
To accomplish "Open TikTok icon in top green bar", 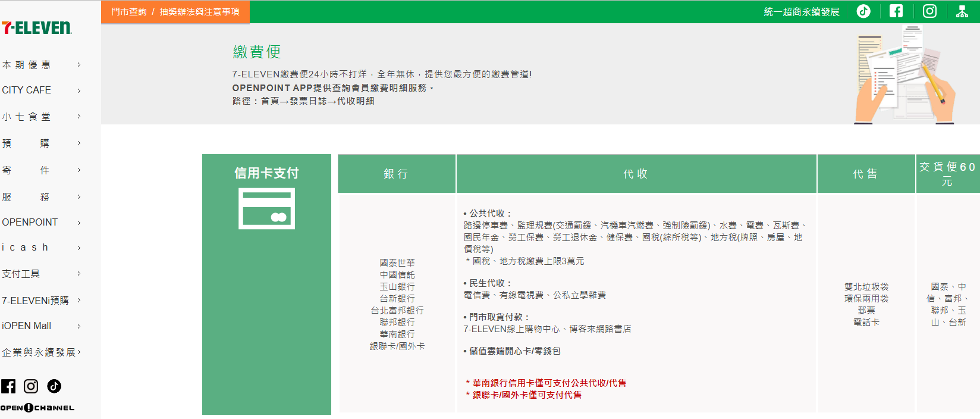I will tap(863, 11).
